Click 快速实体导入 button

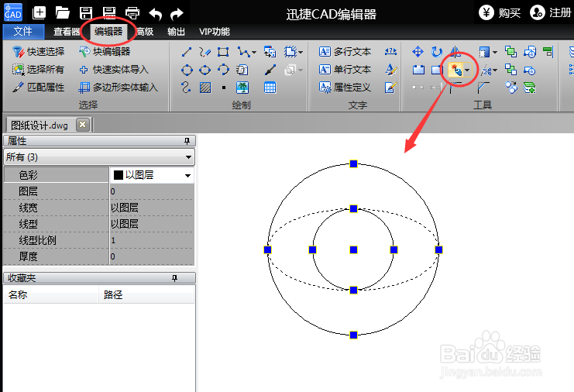(x=113, y=70)
